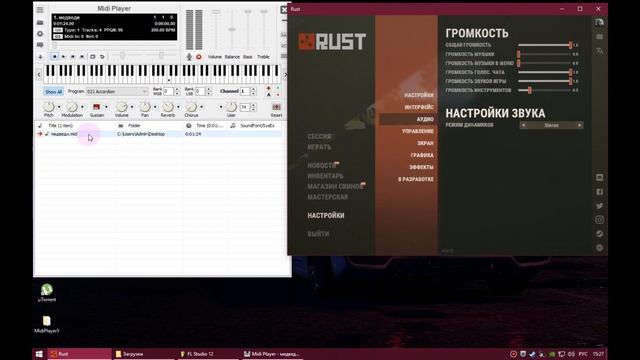Adjust the Treble fader in Midi Player
This screenshot has width=640, height=360.
[264, 12]
